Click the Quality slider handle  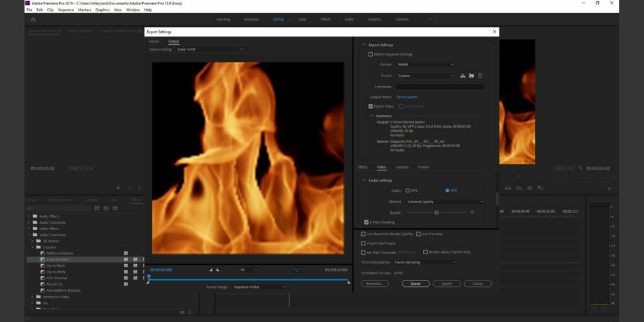436,213
